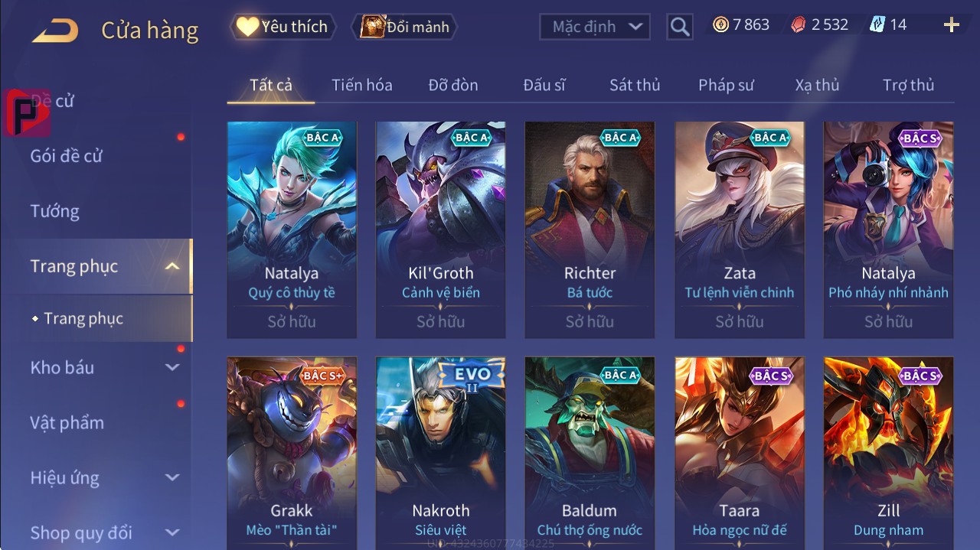The image size is (980, 550).
Task: Open the search magnifier icon
Action: (679, 27)
